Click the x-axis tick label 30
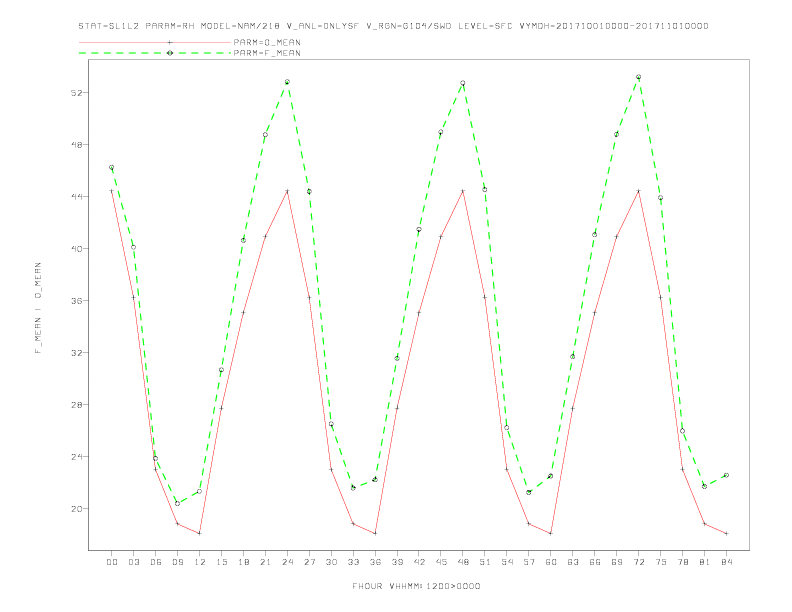 click(x=331, y=562)
